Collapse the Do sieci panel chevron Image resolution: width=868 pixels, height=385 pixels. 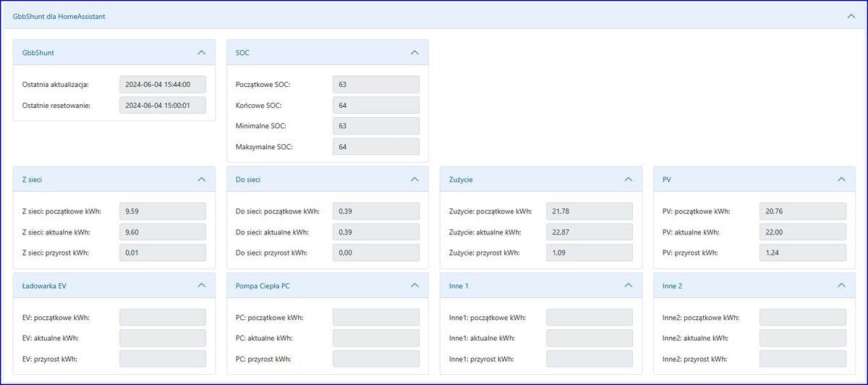pyautogui.click(x=414, y=179)
